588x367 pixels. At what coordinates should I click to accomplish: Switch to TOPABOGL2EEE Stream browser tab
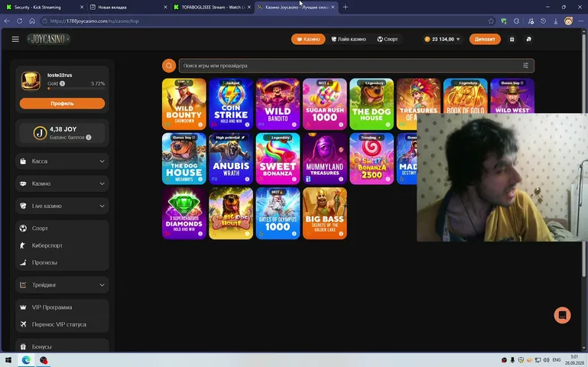[212, 7]
